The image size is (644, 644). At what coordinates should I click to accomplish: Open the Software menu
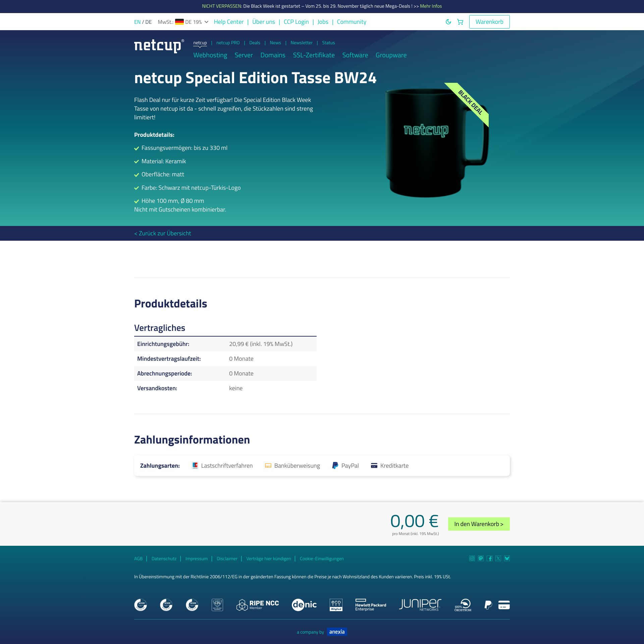(355, 55)
